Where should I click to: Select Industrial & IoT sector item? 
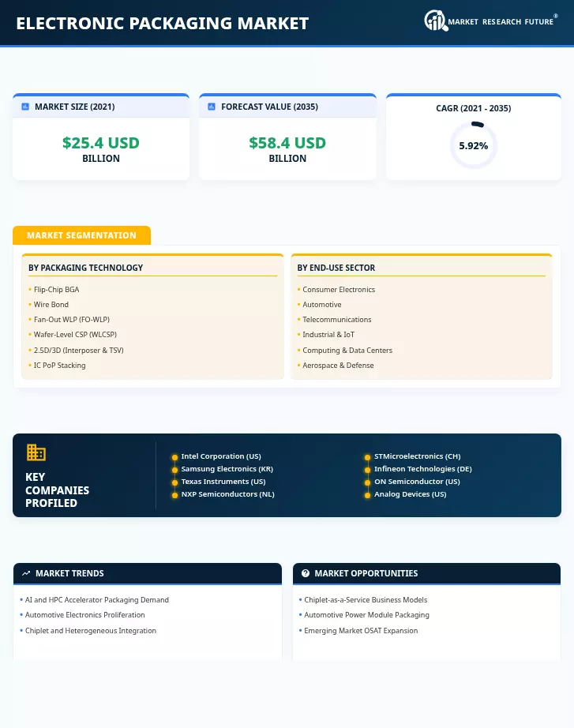click(x=328, y=334)
